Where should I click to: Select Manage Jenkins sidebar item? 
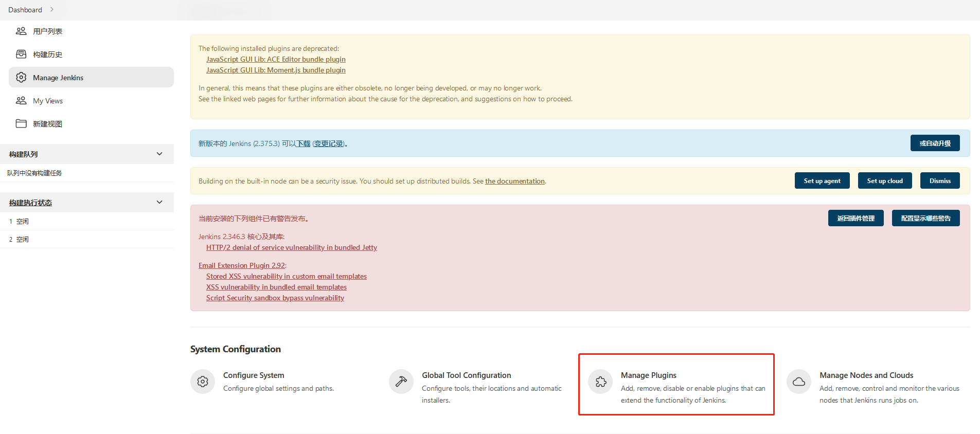(91, 77)
